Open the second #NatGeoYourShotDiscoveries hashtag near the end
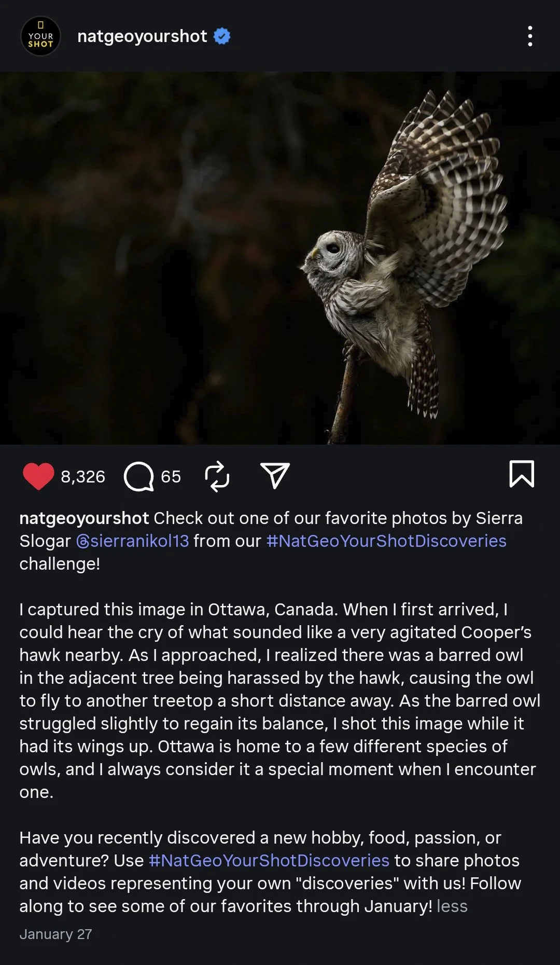The height and width of the screenshot is (965, 560). pos(269,860)
